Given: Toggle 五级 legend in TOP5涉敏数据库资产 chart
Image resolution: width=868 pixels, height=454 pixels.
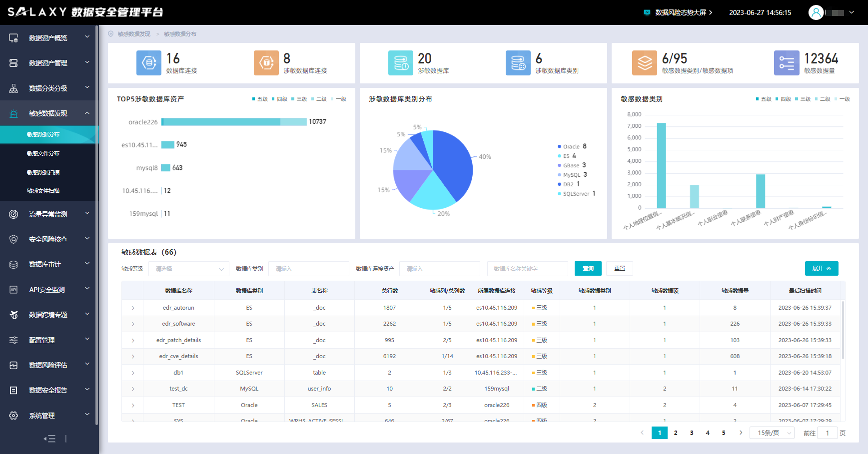Looking at the screenshot, I should [260, 99].
